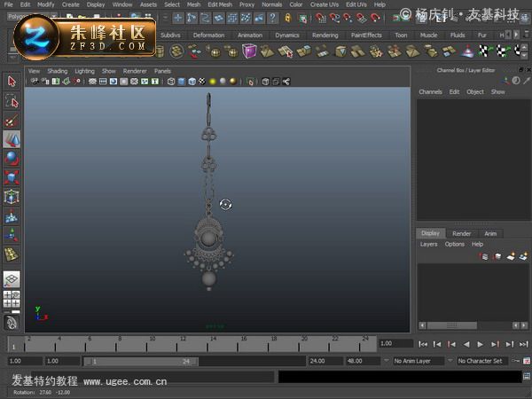Image resolution: width=532 pixels, height=399 pixels.
Task: Click the Show Manipulator tool
Action: pos(12,235)
